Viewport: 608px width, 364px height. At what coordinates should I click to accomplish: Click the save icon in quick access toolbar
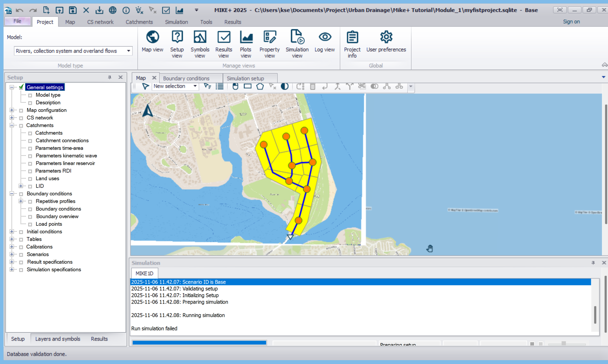click(73, 10)
